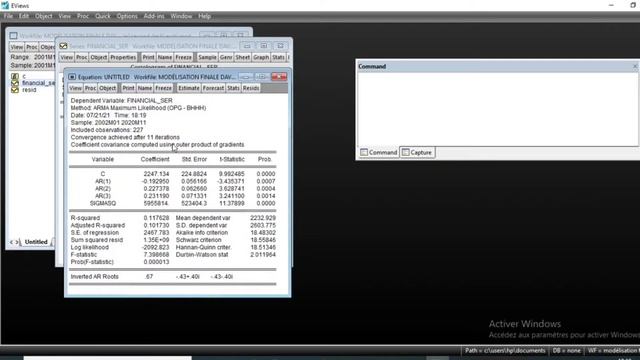The width and height of the screenshot is (640, 360).
Task: Click Object button in Equation window
Action: coord(108,88)
